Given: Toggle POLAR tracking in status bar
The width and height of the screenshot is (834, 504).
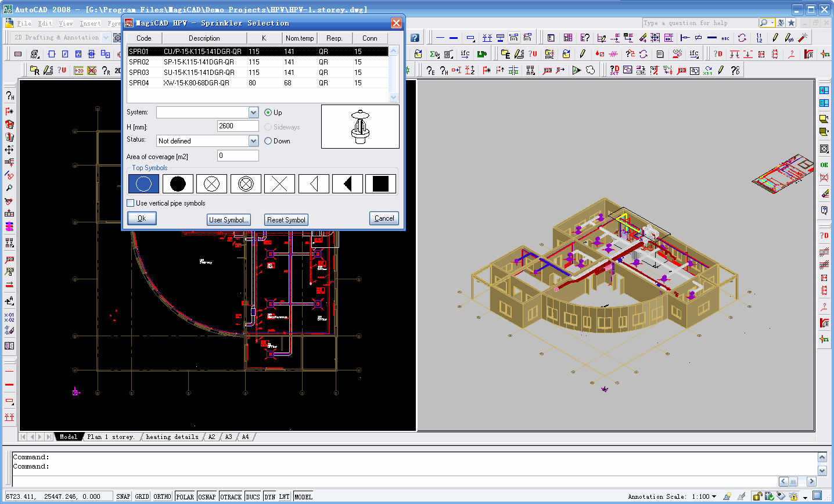Looking at the screenshot, I should coord(185,496).
